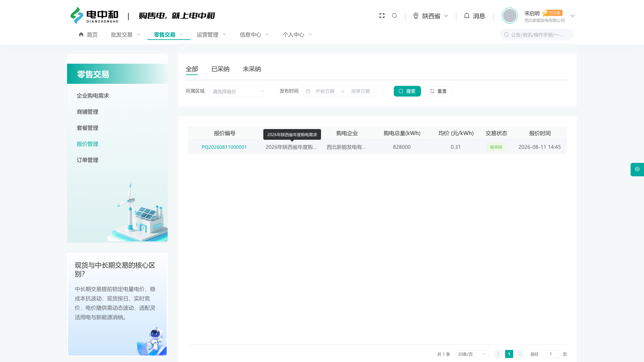This screenshot has width=644, height=362.
Task: Go to next page arrow
Action: pos(520,354)
